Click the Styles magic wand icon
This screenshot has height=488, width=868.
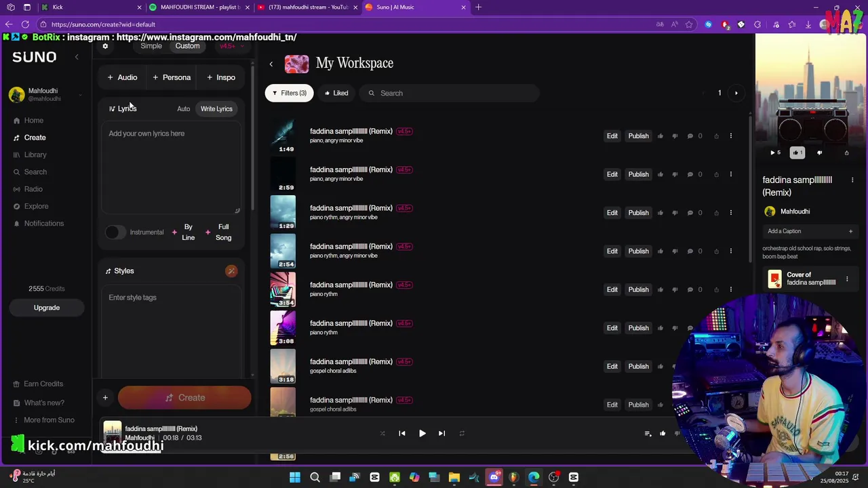click(231, 271)
